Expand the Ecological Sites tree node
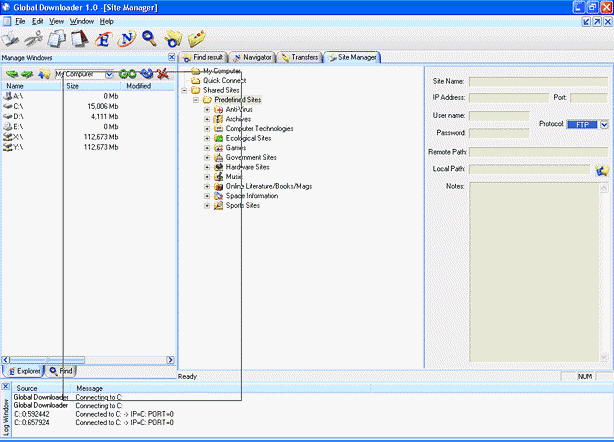This screenshot has height=442, width=614. click(x=207, y=138)
